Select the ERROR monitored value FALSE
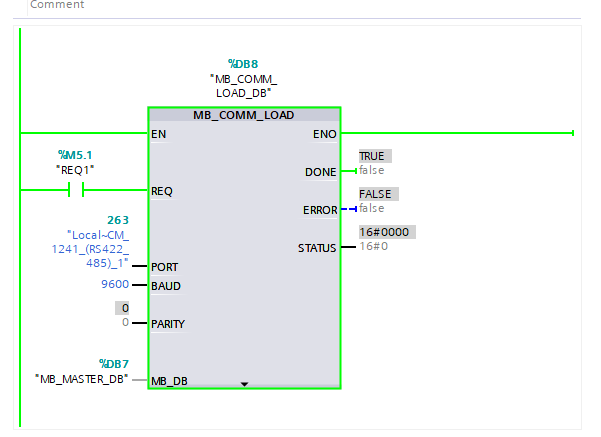Viewport: 601px width, 437px height. [379, 194]
